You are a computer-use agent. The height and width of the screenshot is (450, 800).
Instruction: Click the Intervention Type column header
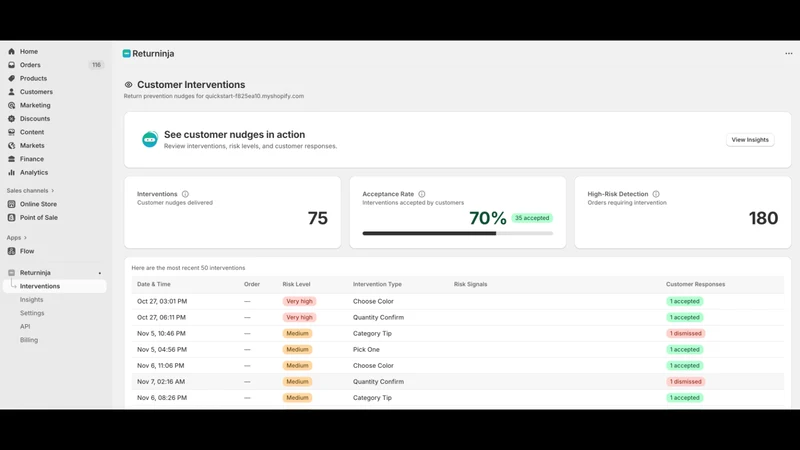(377, 284)
